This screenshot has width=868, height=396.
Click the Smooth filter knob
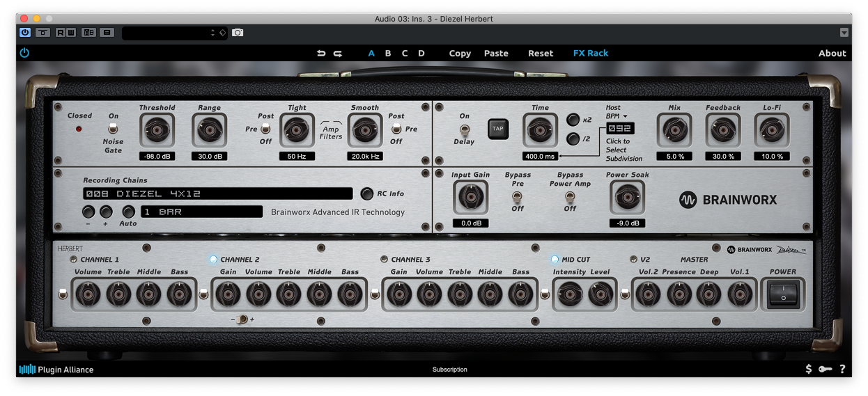click(x=365, y=130)
